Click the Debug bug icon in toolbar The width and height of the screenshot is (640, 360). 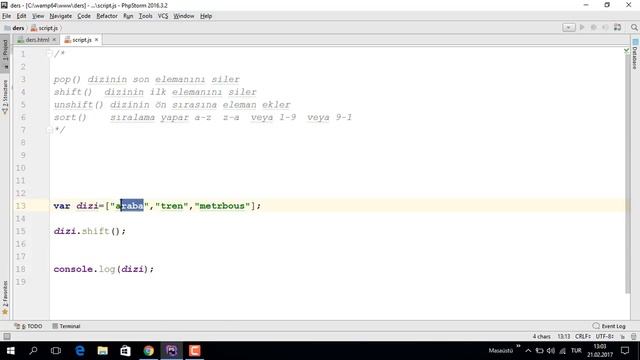point(593,27)
